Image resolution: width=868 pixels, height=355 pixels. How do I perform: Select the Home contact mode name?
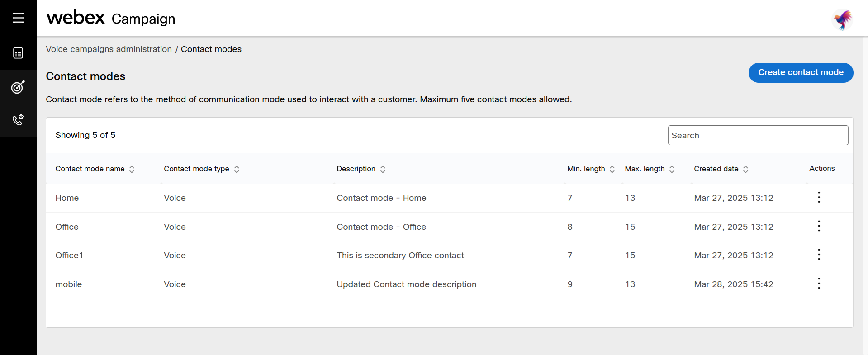(67, 198)
